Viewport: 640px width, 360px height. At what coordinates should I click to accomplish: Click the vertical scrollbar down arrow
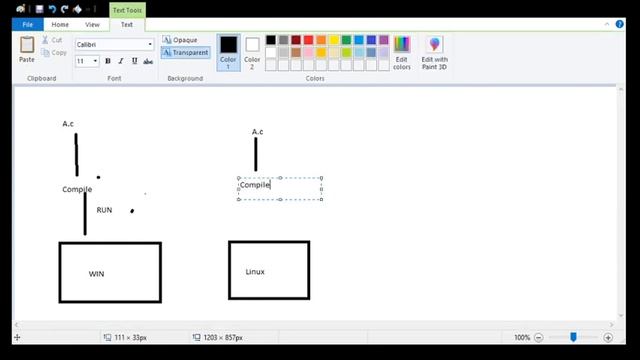coord(621,316)
